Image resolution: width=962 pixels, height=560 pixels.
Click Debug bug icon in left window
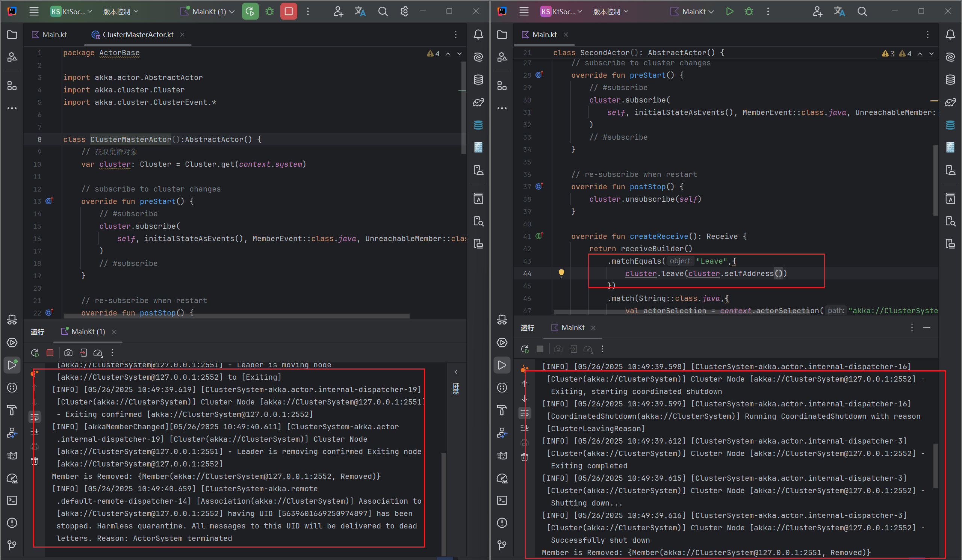pos(269,11)
